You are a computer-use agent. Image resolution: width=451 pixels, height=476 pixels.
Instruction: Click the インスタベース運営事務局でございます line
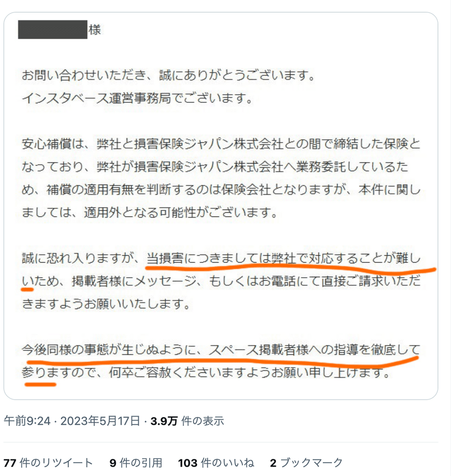[137, 98]
